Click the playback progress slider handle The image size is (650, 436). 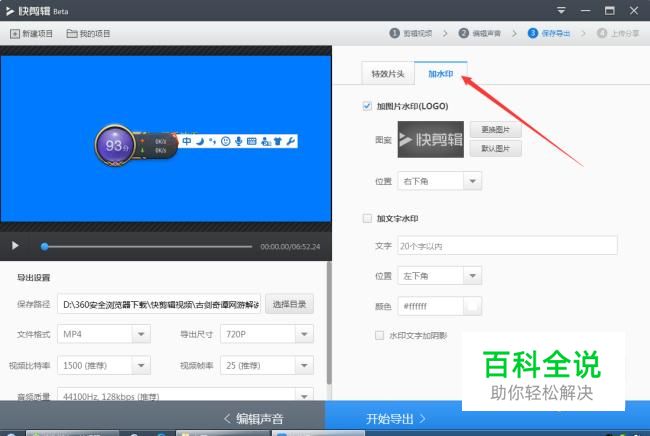44,246
